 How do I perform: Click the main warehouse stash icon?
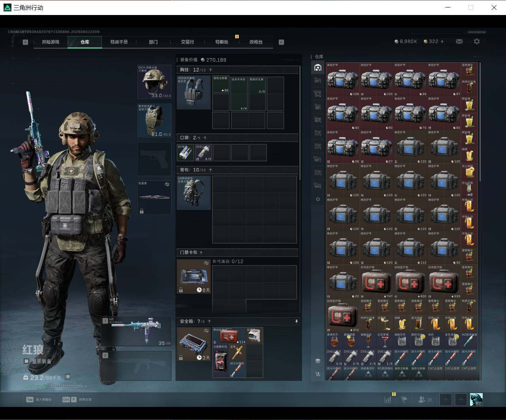pyautogui.click(x=318, y=68)
